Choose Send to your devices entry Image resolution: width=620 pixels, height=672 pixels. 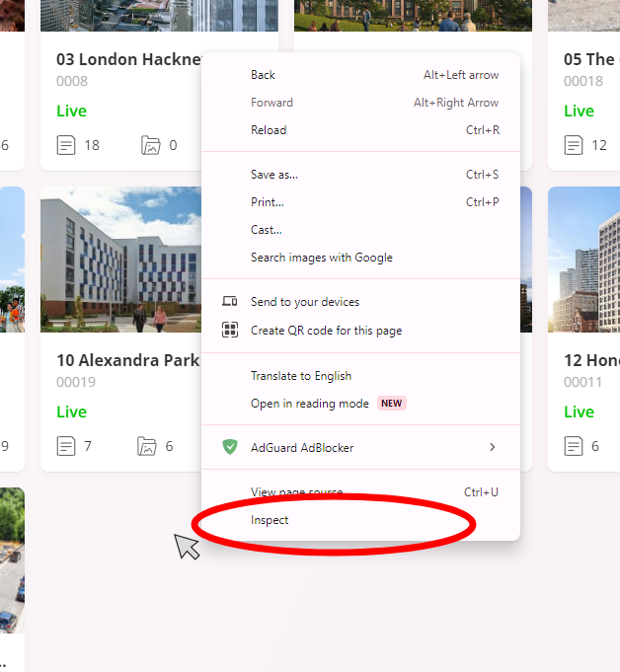pyautogui.click(x=360, y=302)
